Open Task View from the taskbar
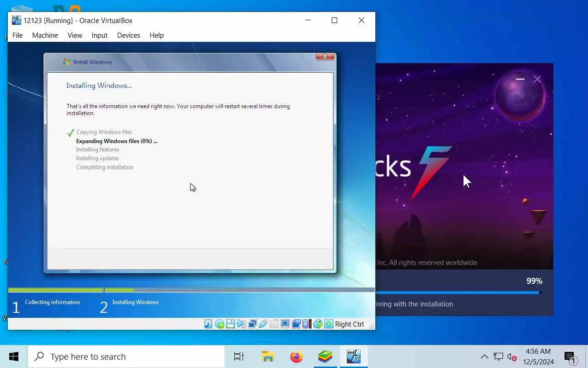The width and height of the screenshot is (588, 368). 239,356
